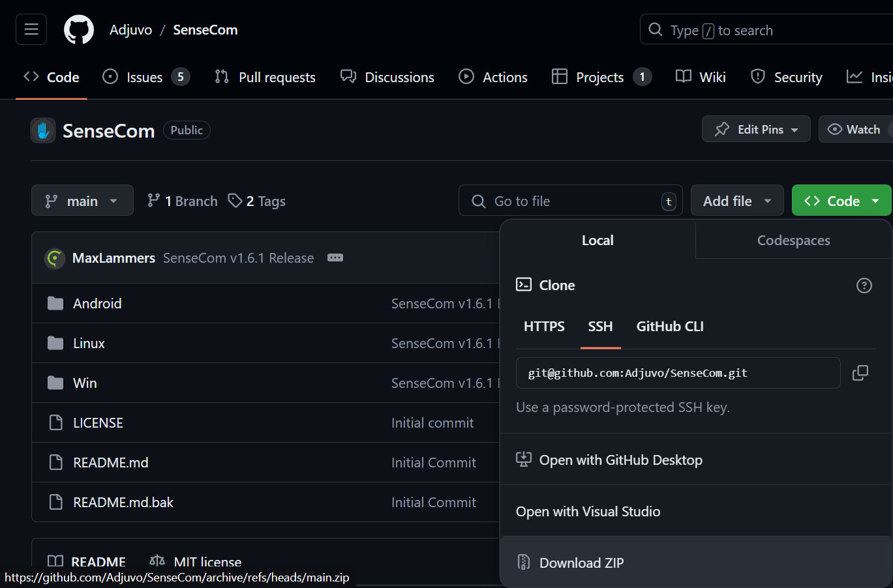This screenshot has width=893, height=588.
Task: Open the main branch selector
Action: tap(82, 200)
